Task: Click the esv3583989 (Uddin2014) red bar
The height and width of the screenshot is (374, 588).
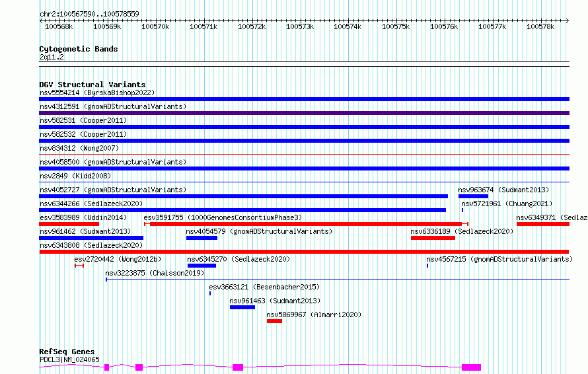Action: [x=69, y=224]
